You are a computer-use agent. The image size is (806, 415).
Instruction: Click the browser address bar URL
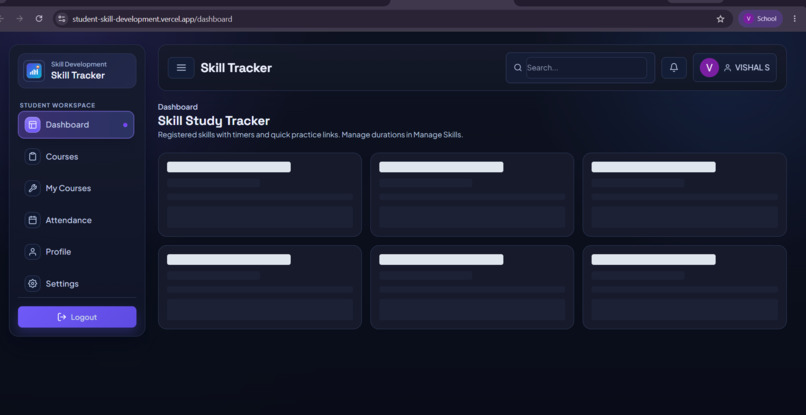[x=152, y=19]
